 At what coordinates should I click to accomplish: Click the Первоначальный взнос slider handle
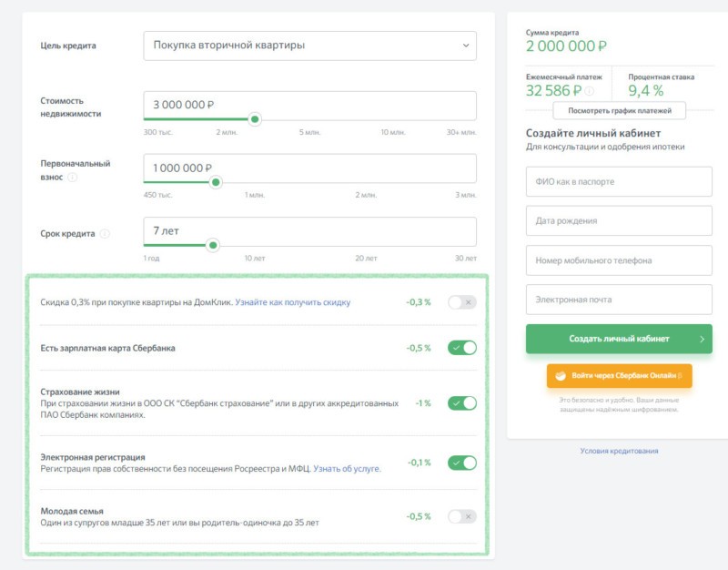pos(216,182)
